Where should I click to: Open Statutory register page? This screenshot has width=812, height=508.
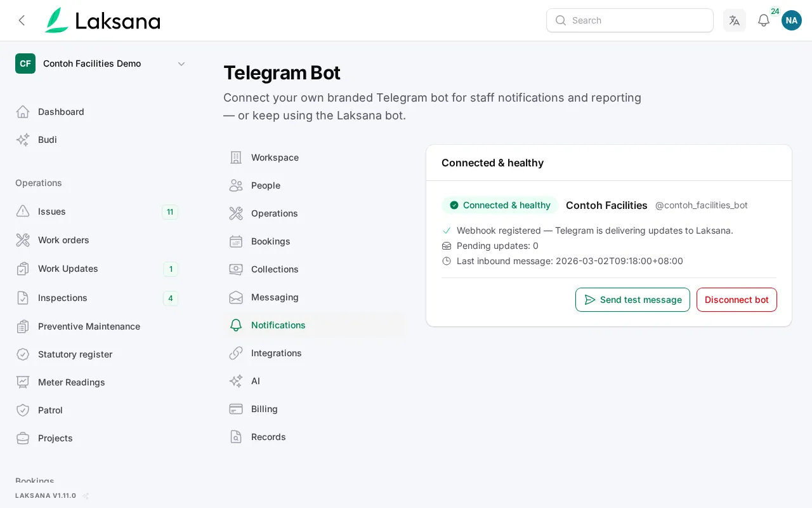click(101, 354)
